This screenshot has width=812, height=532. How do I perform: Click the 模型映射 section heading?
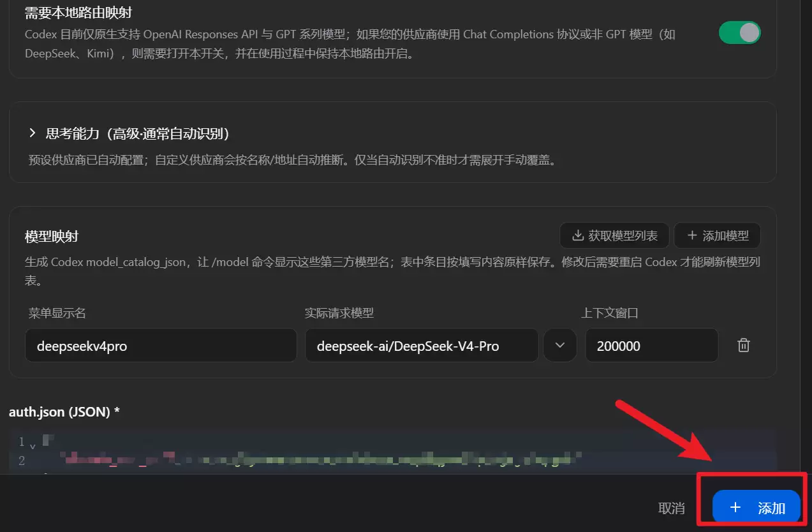click(52, 236)
